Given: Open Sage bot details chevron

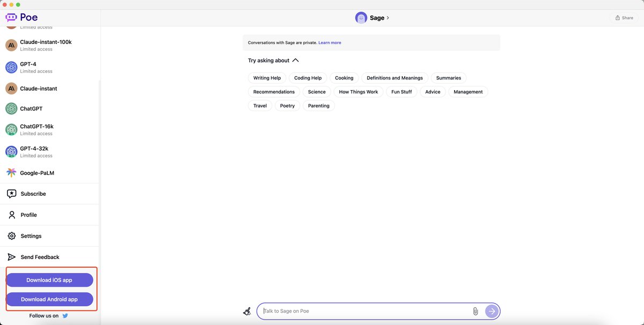Looking at the screenshot, I should point(388,18).
